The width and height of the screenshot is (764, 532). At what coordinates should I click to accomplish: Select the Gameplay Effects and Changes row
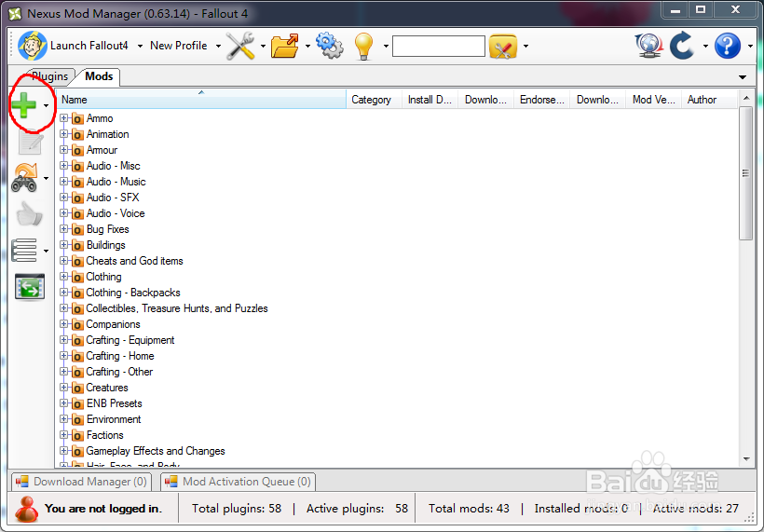(x=156, y=451)
